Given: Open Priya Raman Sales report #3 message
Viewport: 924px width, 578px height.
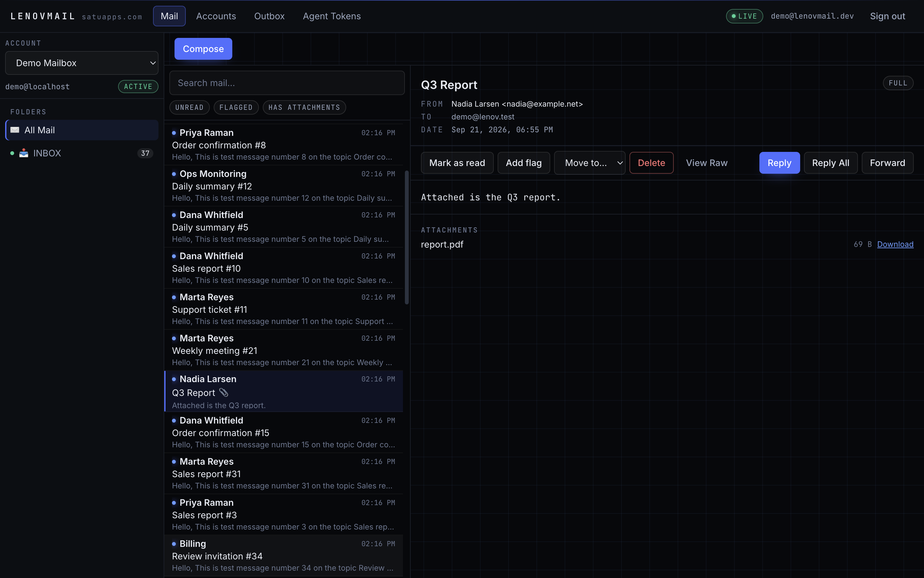Looking at the screenshot, I should click(283, 514).
